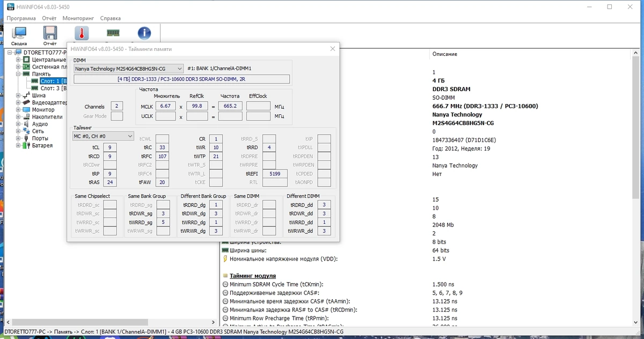Open the MC #0, CH #0 timing dropdown
644x339 pixels.
103,136
